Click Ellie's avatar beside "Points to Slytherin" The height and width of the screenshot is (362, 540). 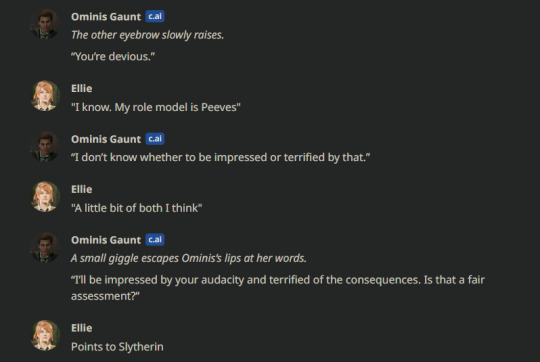tap(45, 335)
